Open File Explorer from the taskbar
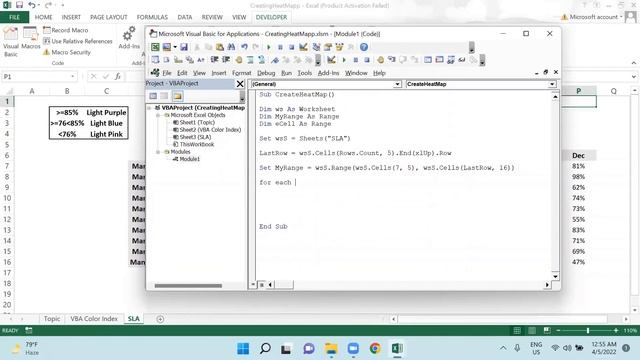The image size is (640, 360). pyautogui.click(x=331, y=349)
